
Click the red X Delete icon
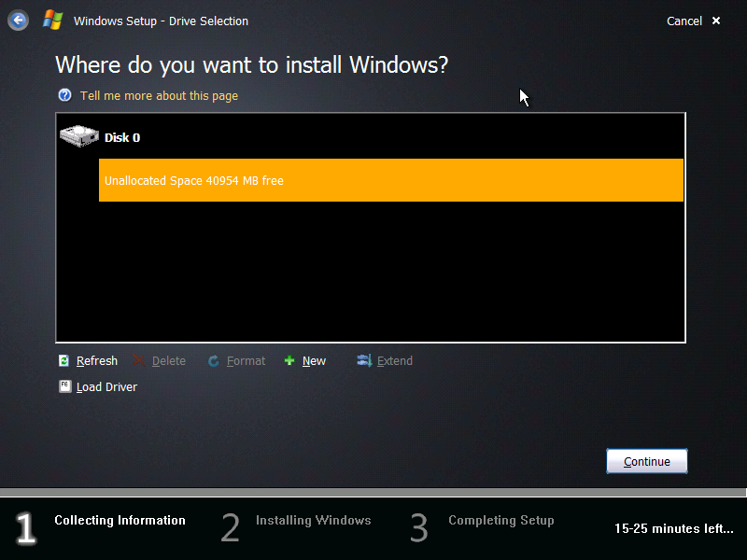pos(138,360)
